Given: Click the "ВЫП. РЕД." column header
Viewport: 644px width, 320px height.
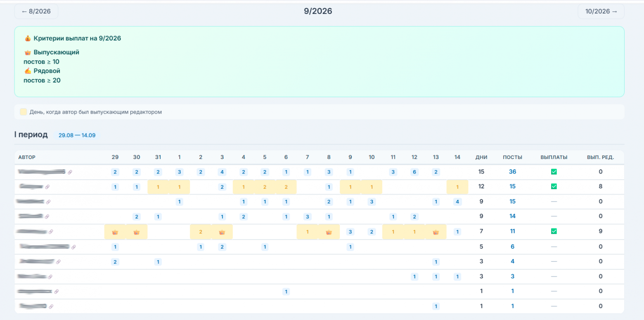Looking at the screenshot, I should point(601,157).
